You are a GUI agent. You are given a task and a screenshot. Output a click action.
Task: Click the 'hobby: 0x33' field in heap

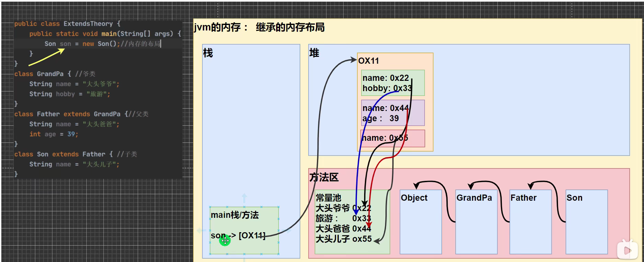pyautogui.click(x=387, y=88)
